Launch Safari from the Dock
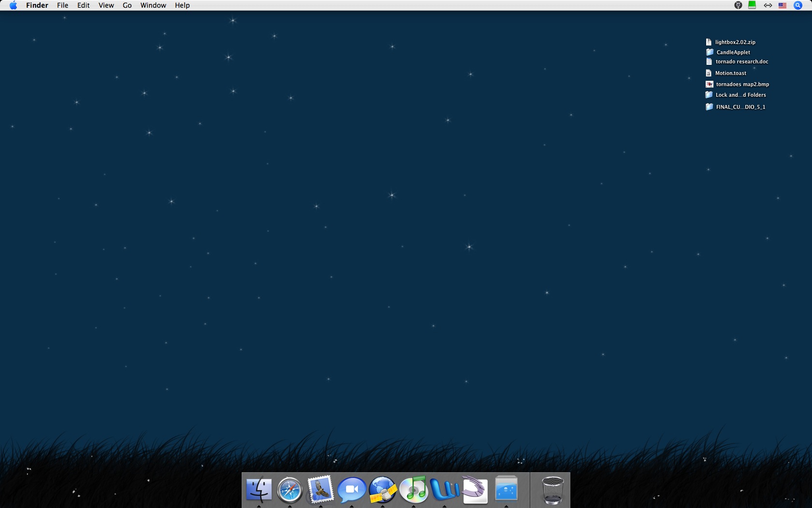The image size is (812, 508). pyautogui.click(x=290, y=490)
